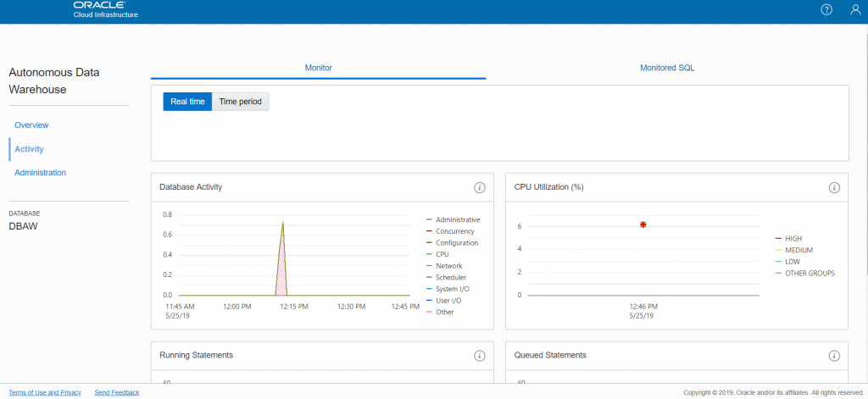The width and height of the screenshot is (868, 399).
Task: Select the Real time view
Action: (187, 102)
